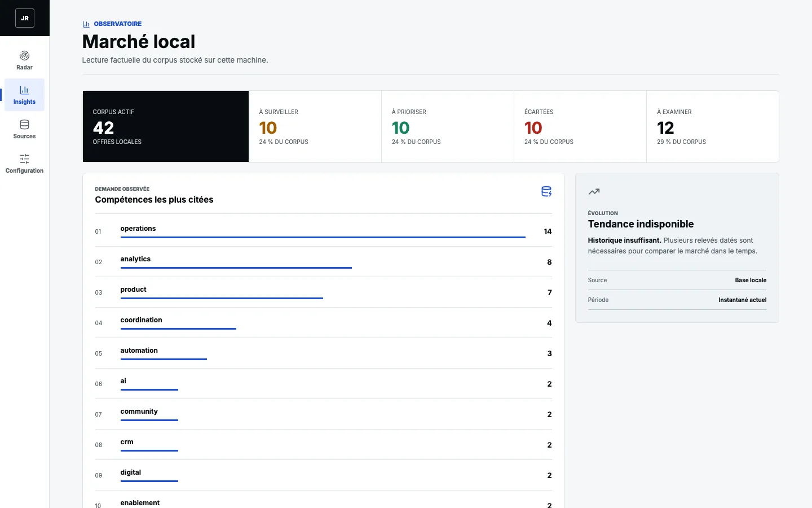
Task: Select the À examiner stat card
Action: [x=713, y=126]
